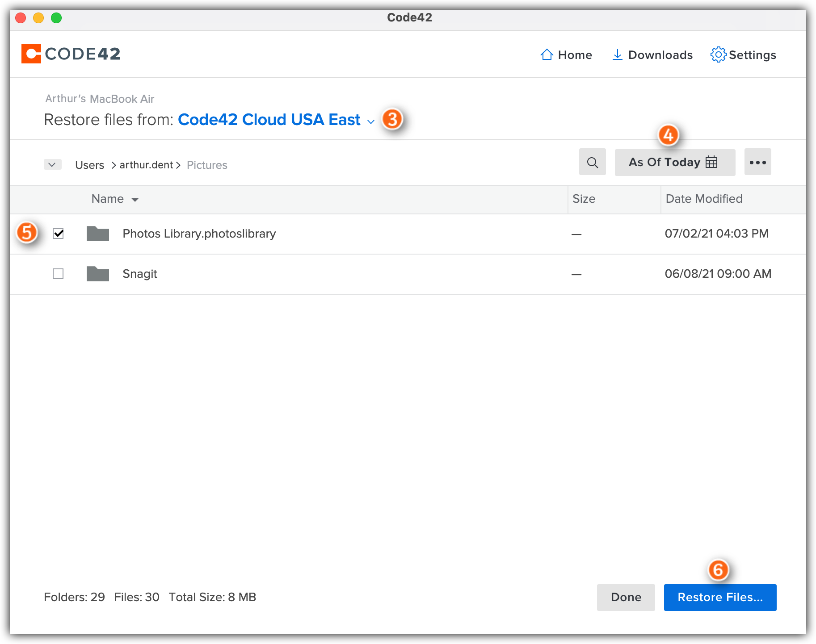The width and height of the screenshot is (816, 644).
Task: Check the Snagit folder checkbox
Action: click(x=58, y=274)
